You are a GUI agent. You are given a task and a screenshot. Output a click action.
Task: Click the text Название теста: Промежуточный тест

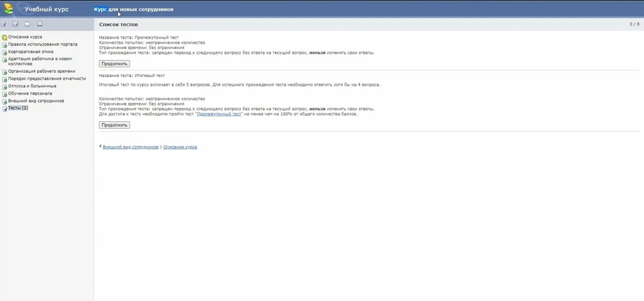pyautogui.click(x=139, y=38)
